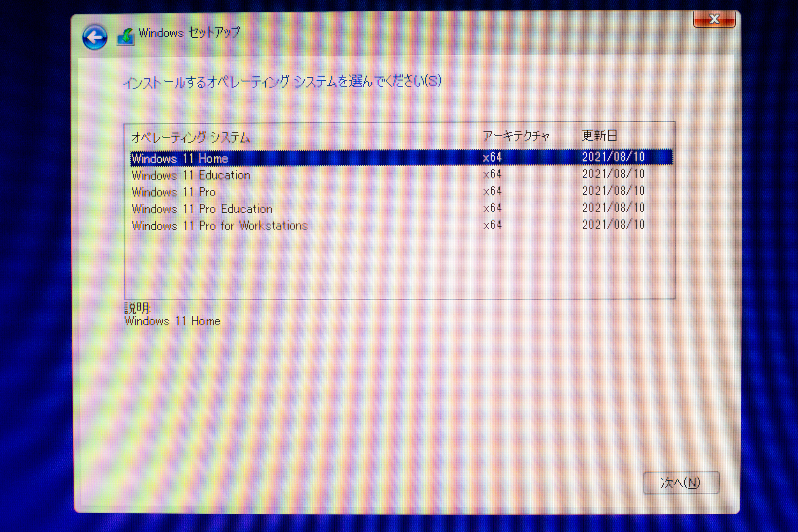Click the Windows Setup title icon
Screen dimensions: 798x532
tap(125, 37)
